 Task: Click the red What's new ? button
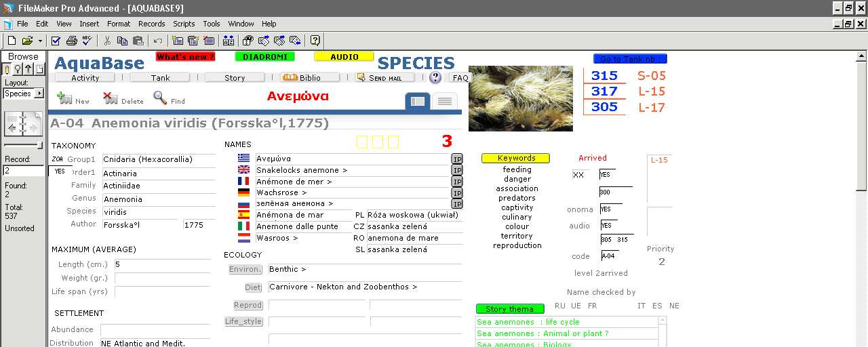(x=186, y=57)
